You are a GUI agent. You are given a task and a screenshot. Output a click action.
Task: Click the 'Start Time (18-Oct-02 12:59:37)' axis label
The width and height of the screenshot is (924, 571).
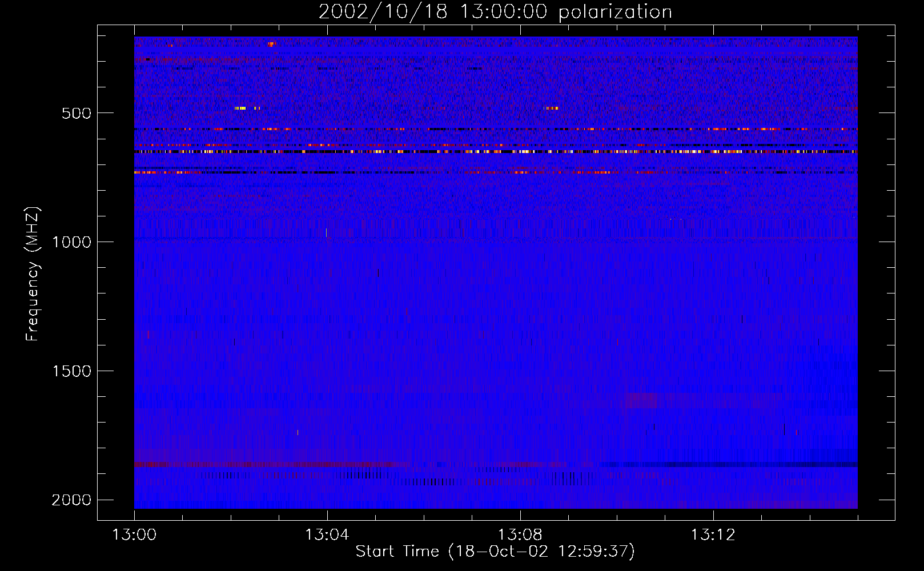(495, 552)
